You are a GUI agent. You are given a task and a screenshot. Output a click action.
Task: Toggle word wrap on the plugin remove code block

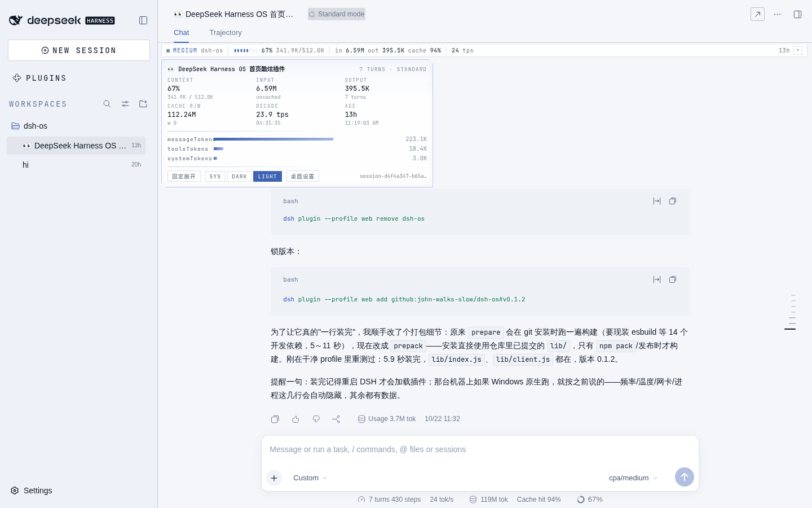[657, 201]
